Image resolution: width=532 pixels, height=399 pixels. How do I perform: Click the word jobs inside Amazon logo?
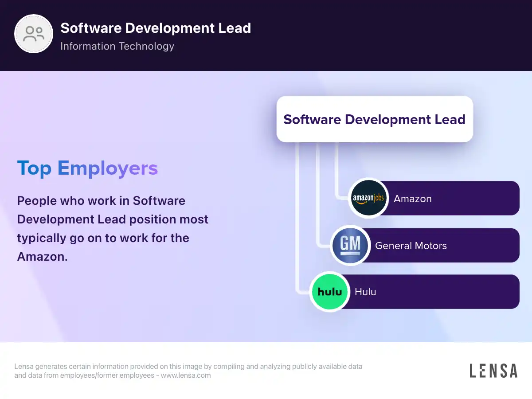point(378,197)
